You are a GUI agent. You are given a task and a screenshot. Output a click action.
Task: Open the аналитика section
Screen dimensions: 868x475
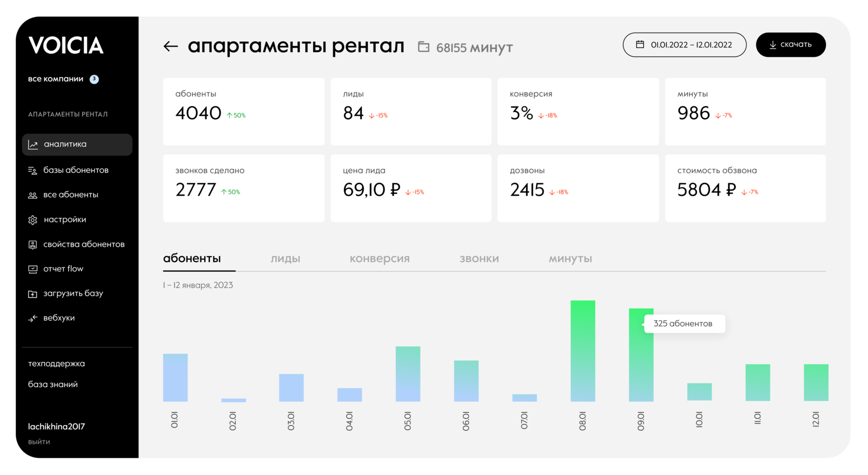77,145
